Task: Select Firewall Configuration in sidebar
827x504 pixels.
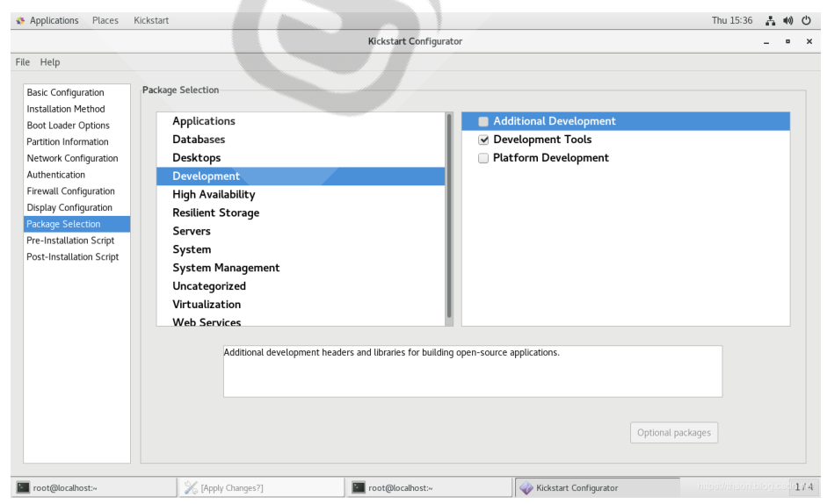Action: 76,191
